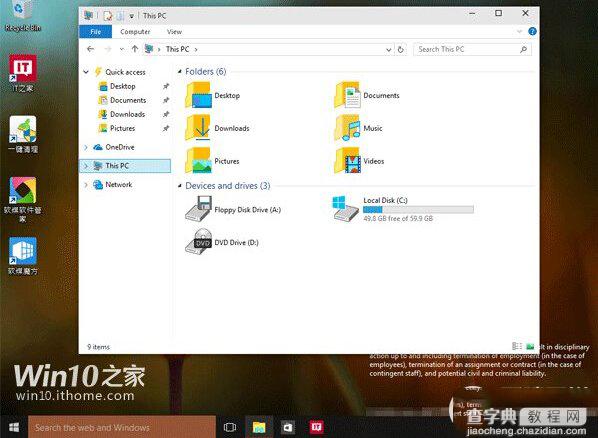Open the Recycle Bin desktop icon
The height and width of the screenshot is (438, 598).
(23, 16)
